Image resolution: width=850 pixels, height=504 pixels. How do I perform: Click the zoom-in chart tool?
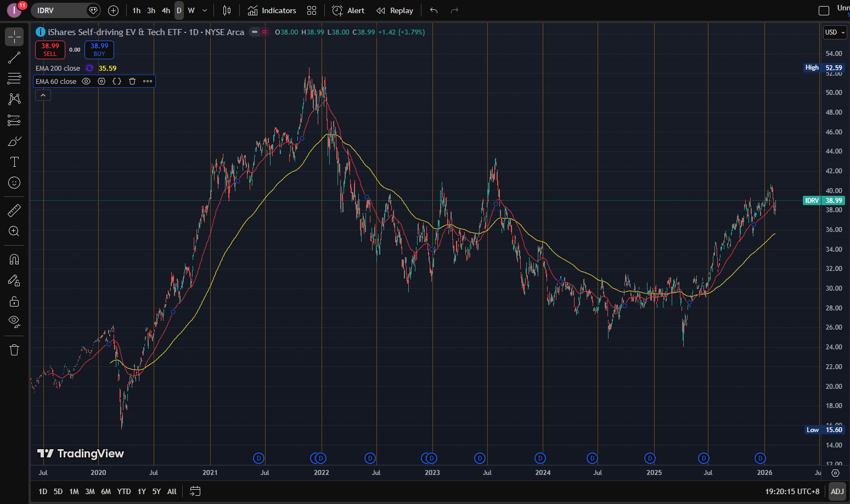[14, 231]
